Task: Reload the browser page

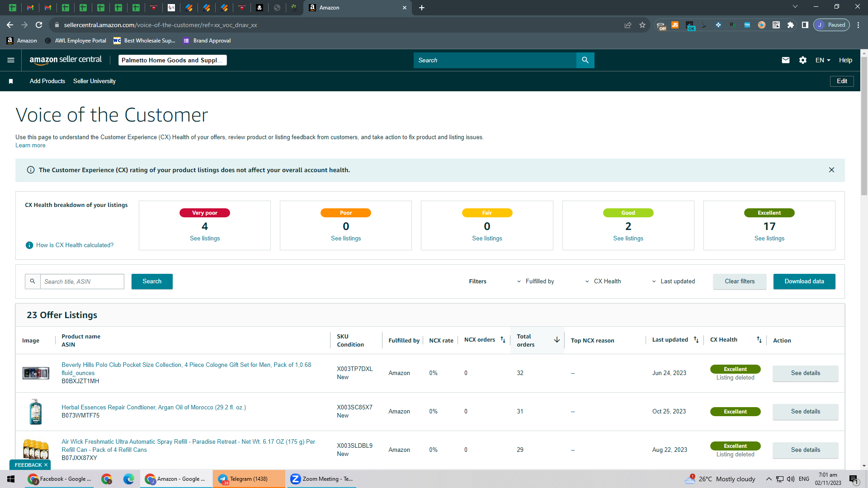Action: click(39, 25)
